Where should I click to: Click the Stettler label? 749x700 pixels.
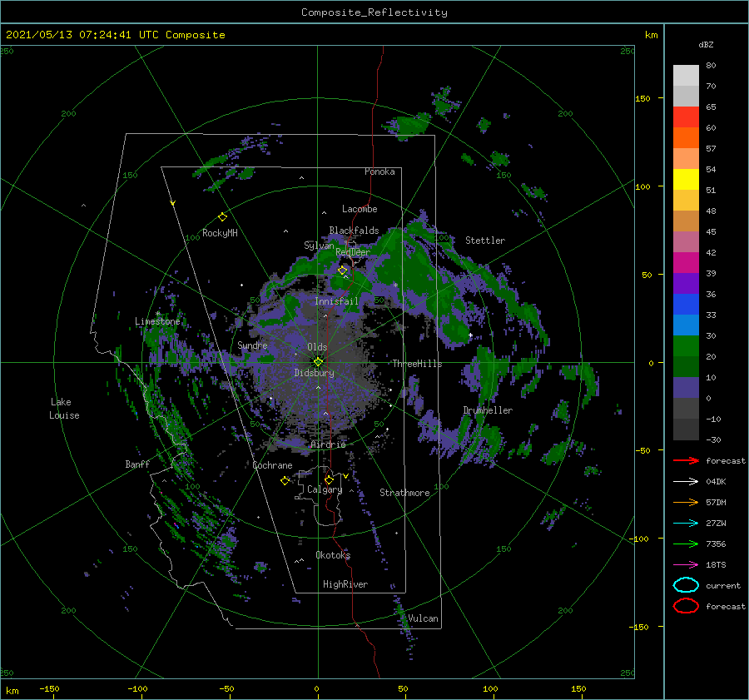(485, 241)
